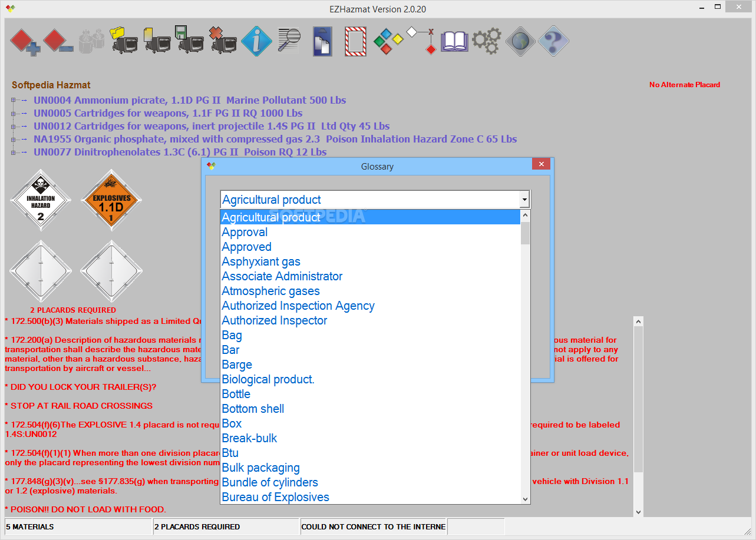Image resolution: width=756 pixels, height=540 pixels.
Task: Close the Glossary dialog
Action: point(541,164)
